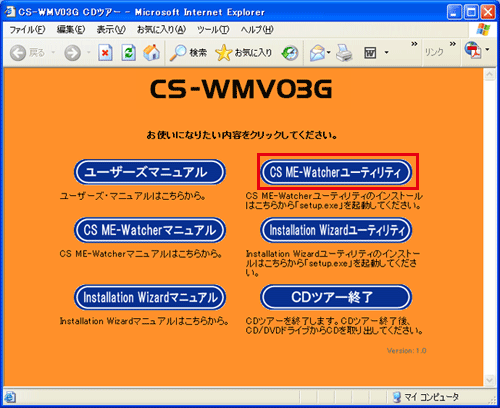Click the Version: 1.0 text
This screenshot has width=500, height=408.
pyautogui.click(x=407, y=351)
